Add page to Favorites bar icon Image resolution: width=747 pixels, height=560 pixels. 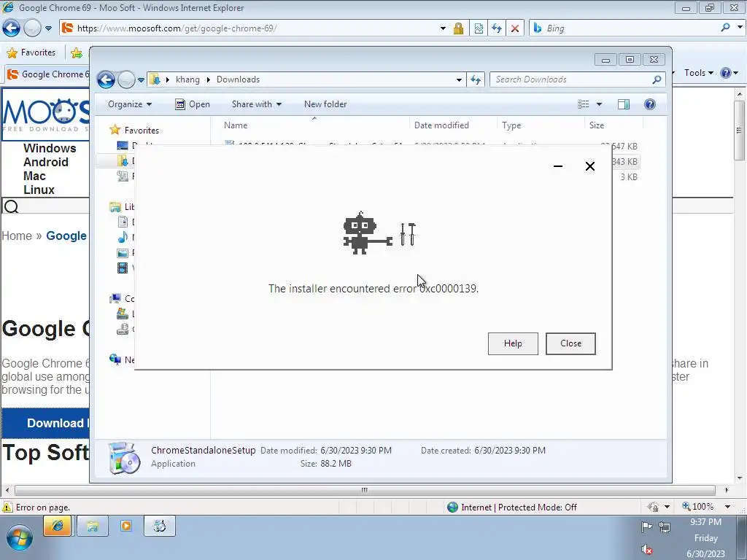point(76,52)
